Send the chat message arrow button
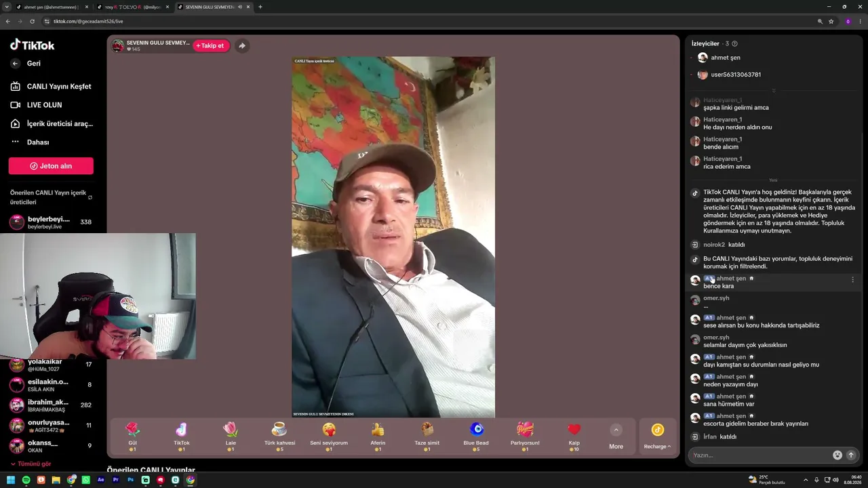Image resolution: width=868 pixels, height=488 pixels. [x=851, y=455]
